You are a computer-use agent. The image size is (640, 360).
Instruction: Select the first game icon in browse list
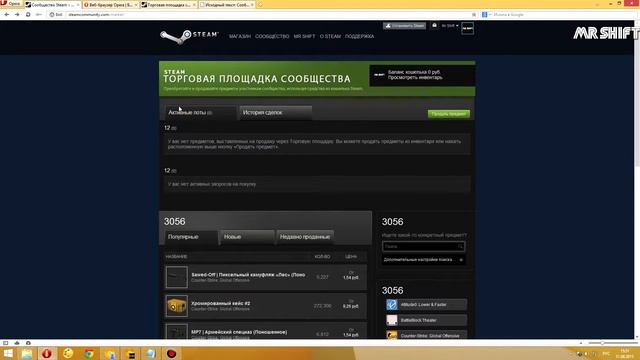tap(392, 304)
